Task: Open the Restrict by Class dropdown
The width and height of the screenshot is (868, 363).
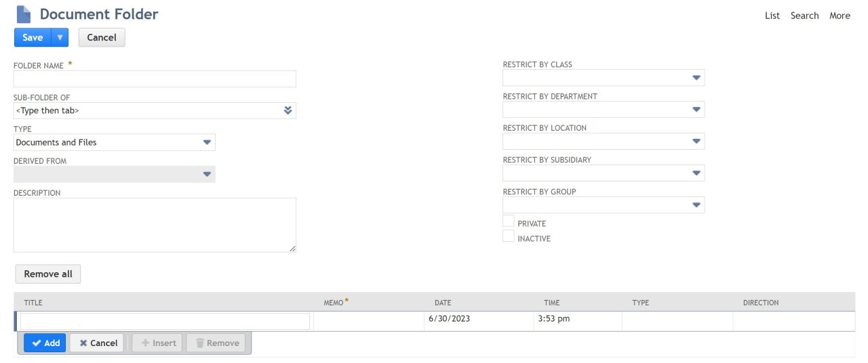Action: click(x=604, y=78)
